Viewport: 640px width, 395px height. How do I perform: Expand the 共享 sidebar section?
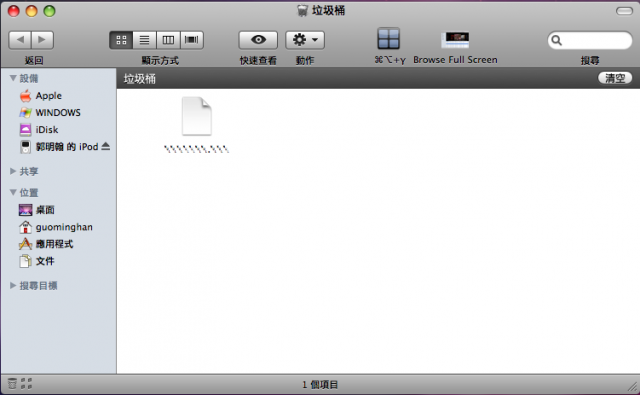coord(13,171)
